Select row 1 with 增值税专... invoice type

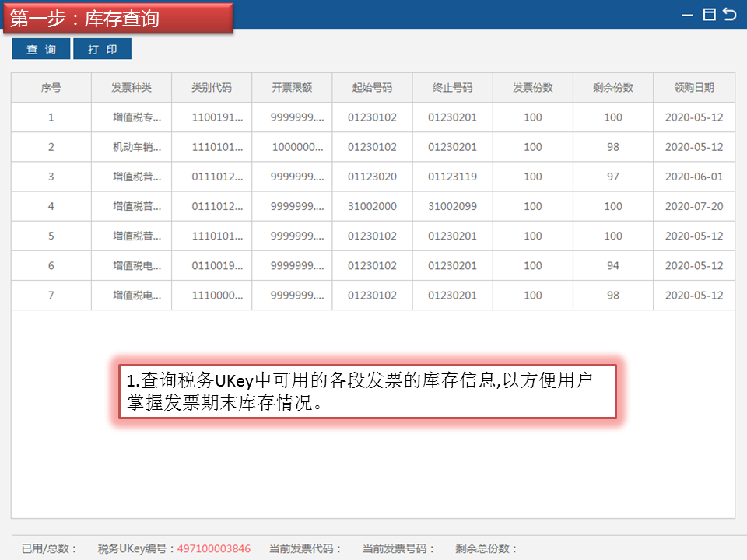pyautogui.click(x=373, y=117)
